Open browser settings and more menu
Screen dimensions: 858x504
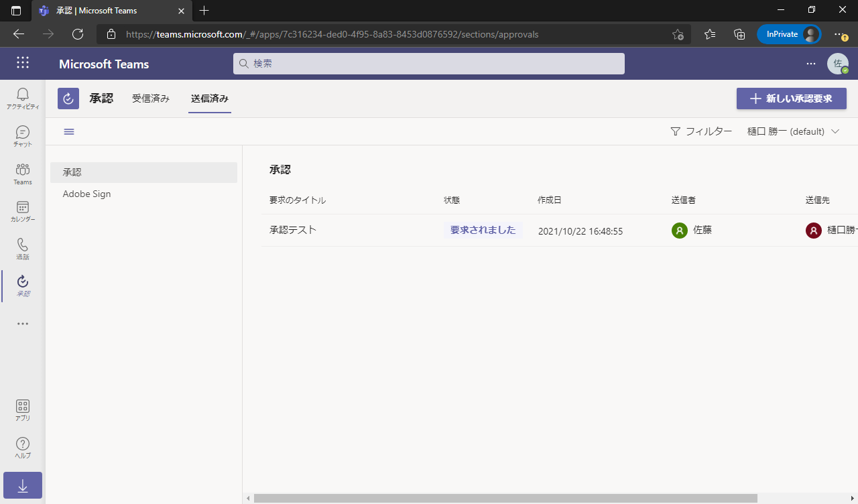click(841, 34)
